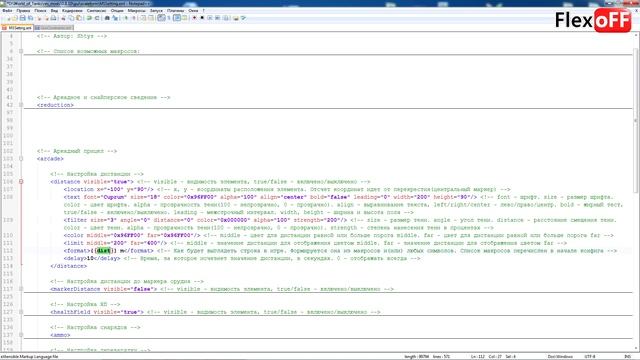Click line number 112 in the margin
The image size is (640, 360).
(8, 251)
